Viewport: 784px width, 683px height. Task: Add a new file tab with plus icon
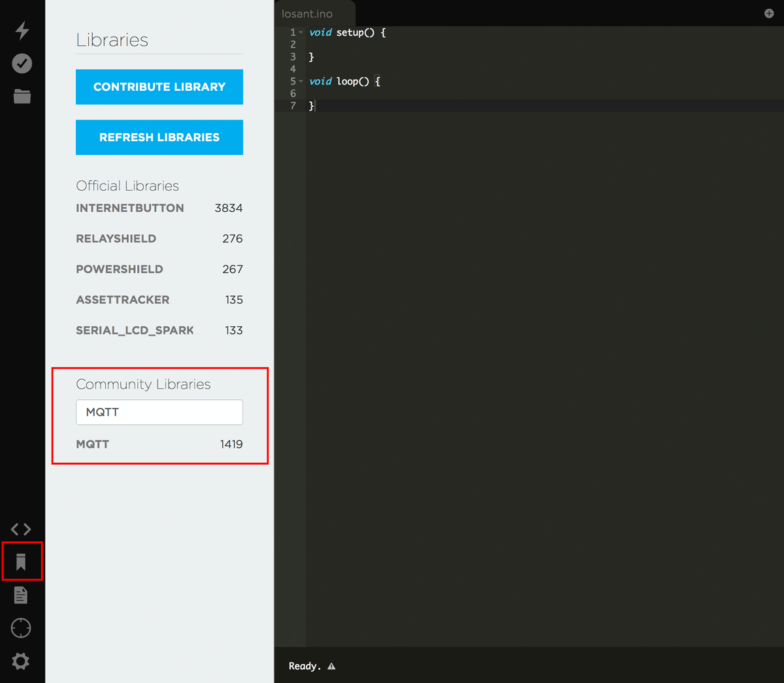point(769,14)
